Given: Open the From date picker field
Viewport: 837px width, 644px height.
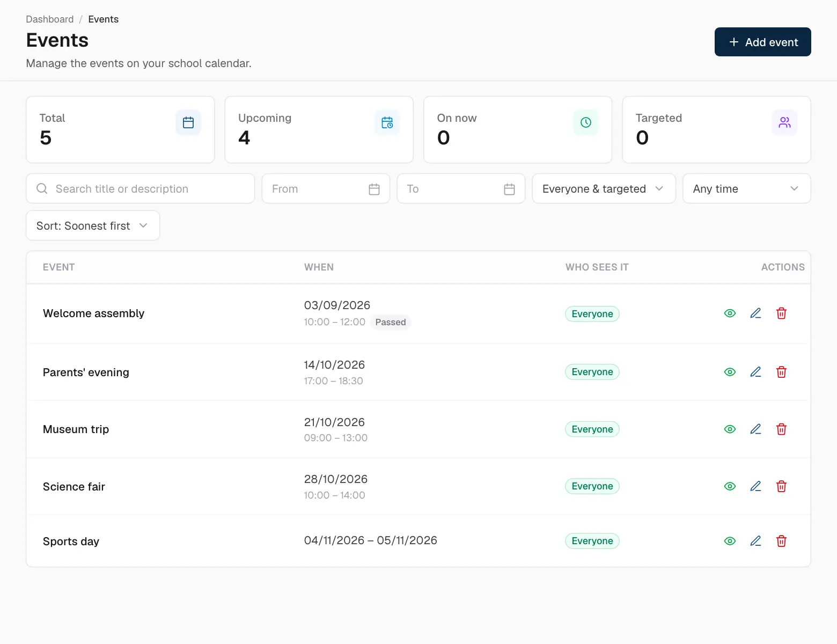Looking at the screenshot, I should pos(326,188).
